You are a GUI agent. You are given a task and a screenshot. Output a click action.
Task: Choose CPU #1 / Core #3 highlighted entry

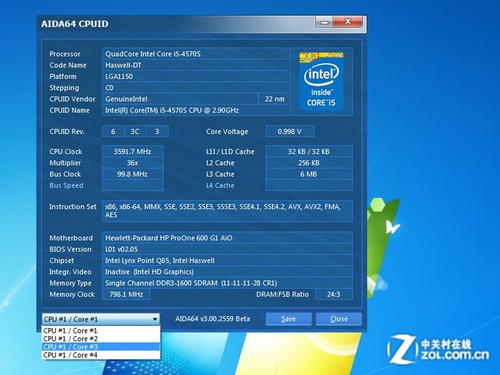point(101,347)
